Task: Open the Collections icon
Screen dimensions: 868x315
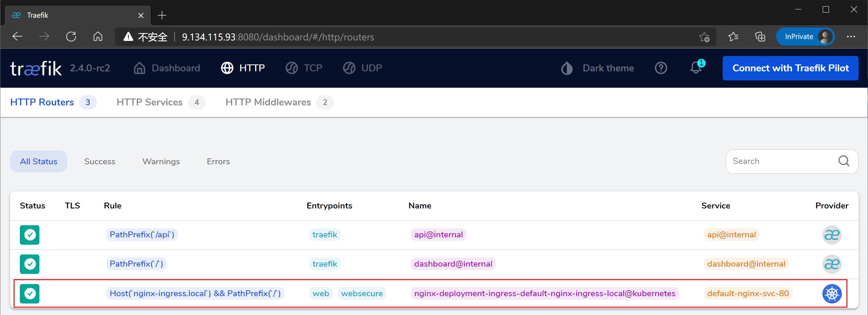Action: [760, 37]
